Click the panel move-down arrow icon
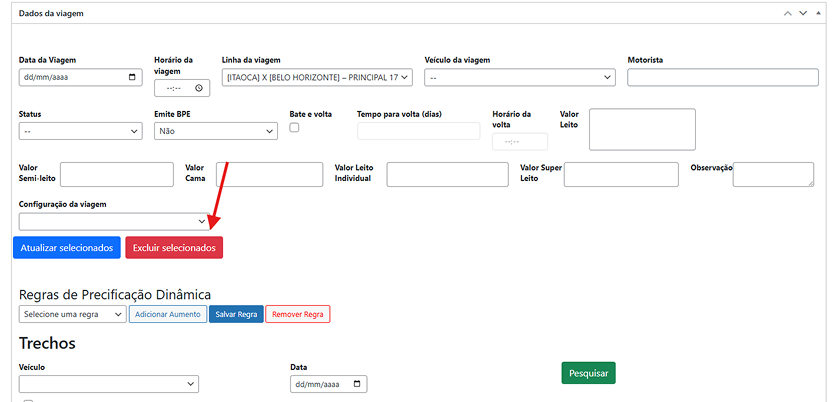Image resolution: width=834 pixels, height=402 pixels. (803, 13)
